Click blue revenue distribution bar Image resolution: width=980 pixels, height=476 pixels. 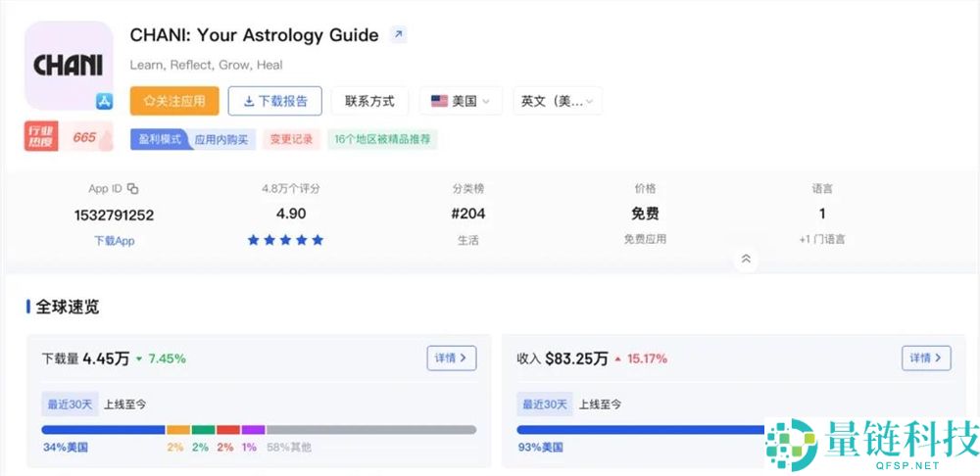pos(641,430)
